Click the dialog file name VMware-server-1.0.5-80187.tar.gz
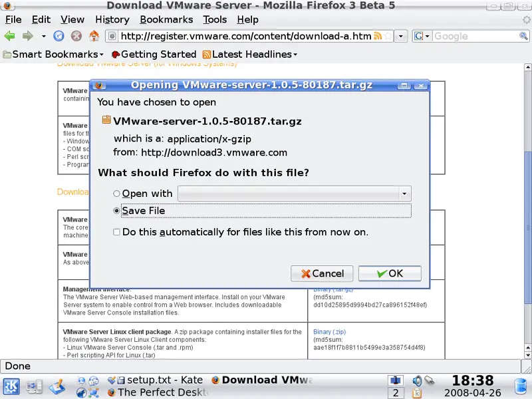 207,121
